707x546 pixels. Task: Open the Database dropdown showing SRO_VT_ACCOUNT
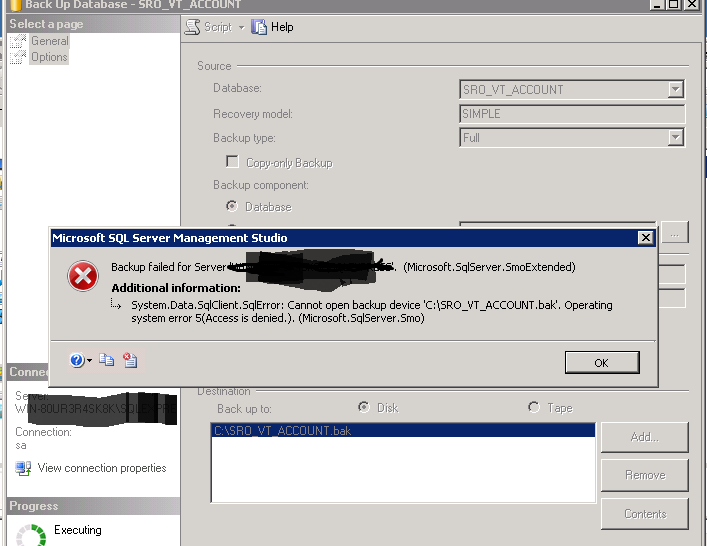pyautogui.click(x=572, y=89)
